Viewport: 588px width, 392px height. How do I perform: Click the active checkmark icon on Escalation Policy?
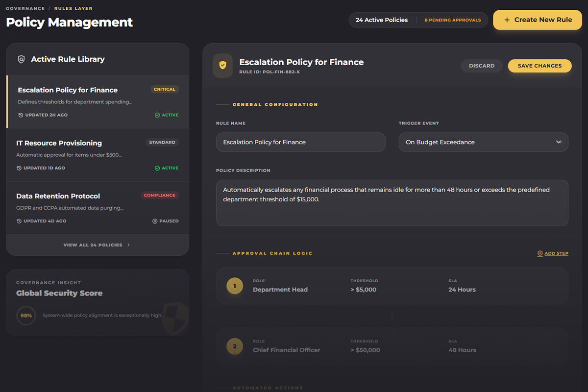pyautogui.click(x=157, y=115)
